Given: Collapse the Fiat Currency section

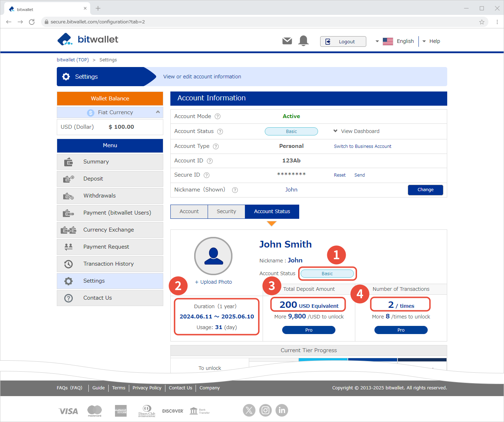Looking at the screenshot, I should (x=158, y=112).
